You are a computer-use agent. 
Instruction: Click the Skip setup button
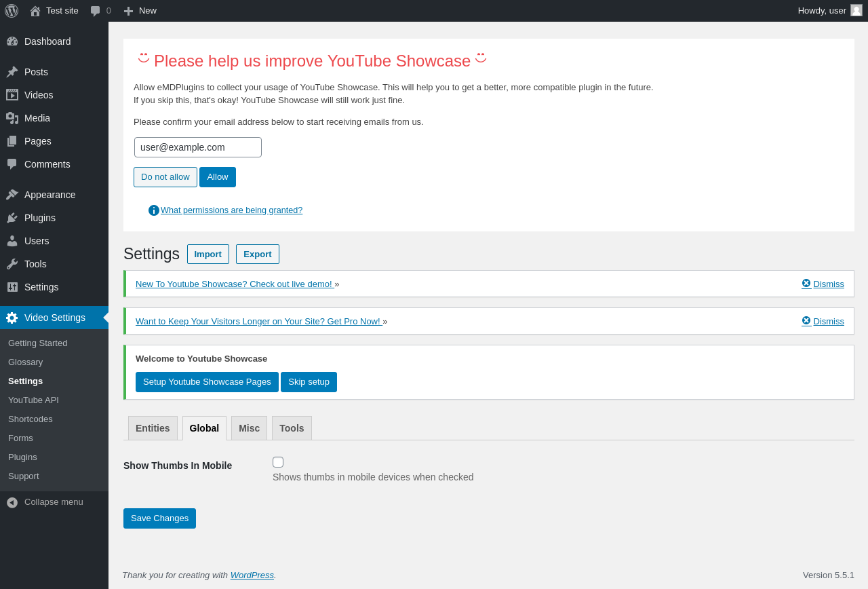[309, 382]
